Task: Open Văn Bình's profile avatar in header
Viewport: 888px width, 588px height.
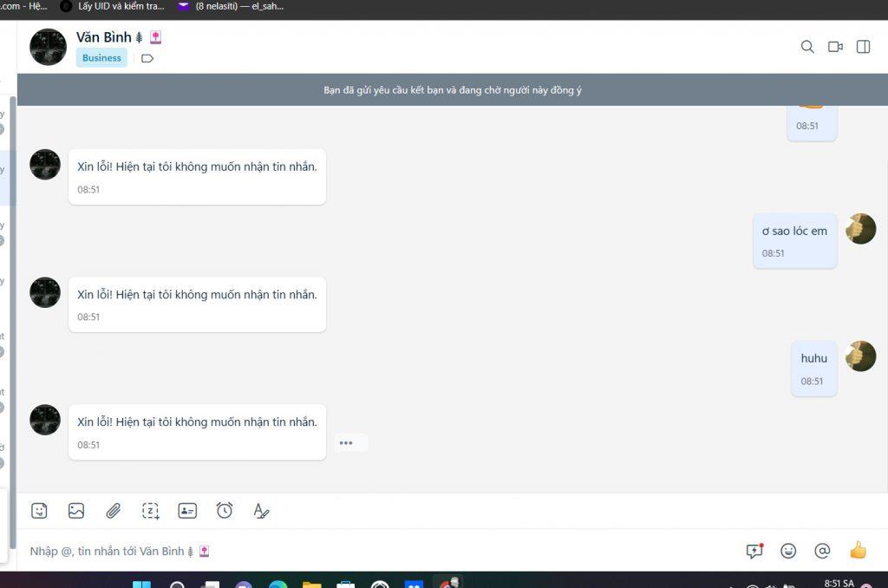Action: point(48,47)
